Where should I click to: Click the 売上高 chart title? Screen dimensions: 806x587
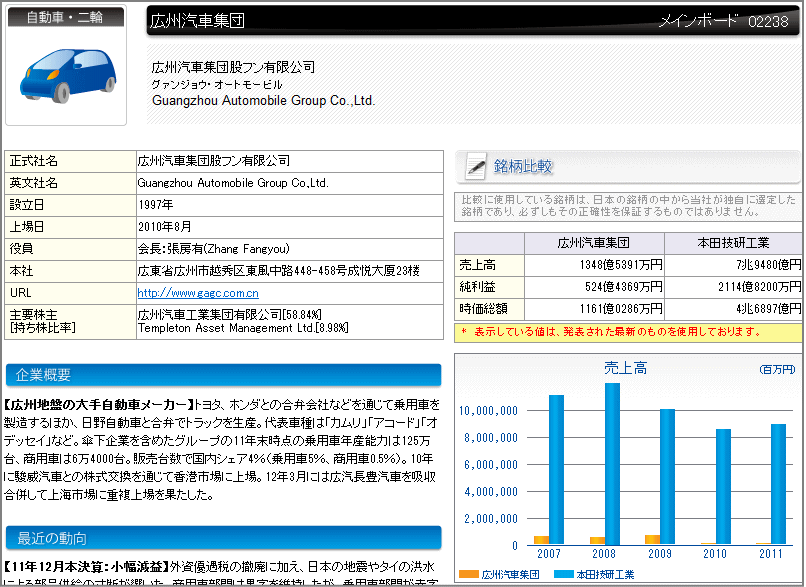626,368
